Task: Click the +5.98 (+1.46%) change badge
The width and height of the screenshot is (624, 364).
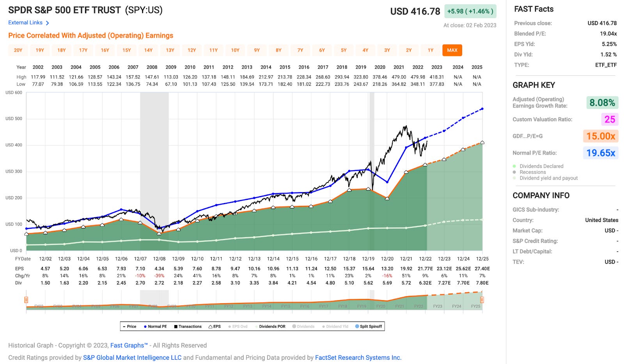Action: tap(470, 11)
